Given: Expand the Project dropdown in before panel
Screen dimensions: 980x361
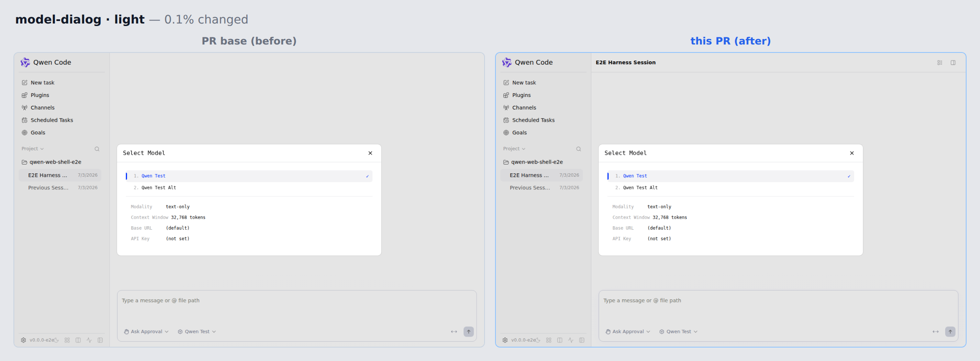Looking at the screenshot, I should coord(33,149).
